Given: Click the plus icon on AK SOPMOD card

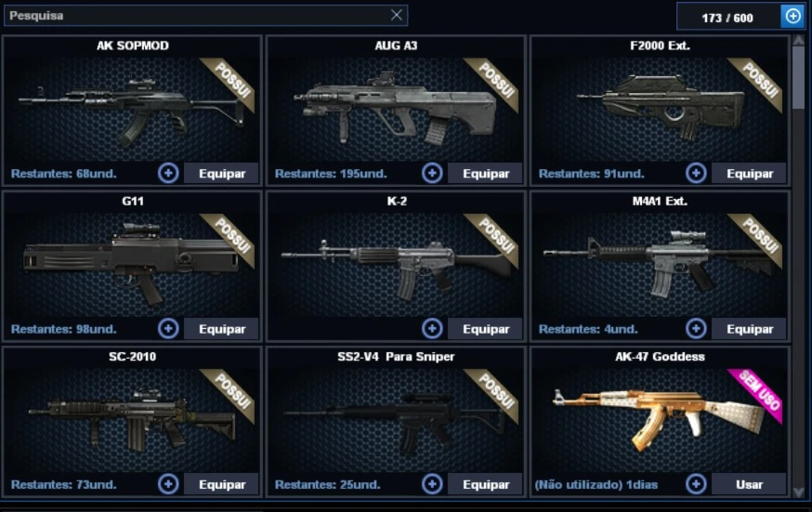Looking at the screenshot, I should point(168,173).
